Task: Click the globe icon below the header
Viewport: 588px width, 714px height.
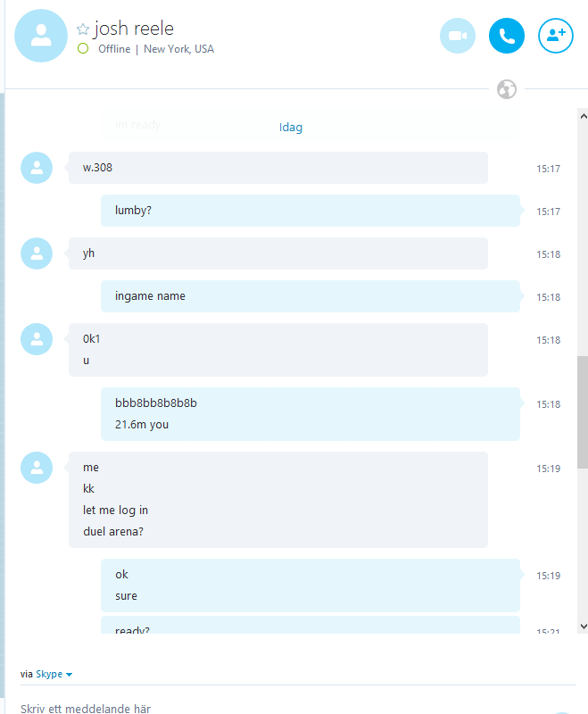Action: click(507, 89)
